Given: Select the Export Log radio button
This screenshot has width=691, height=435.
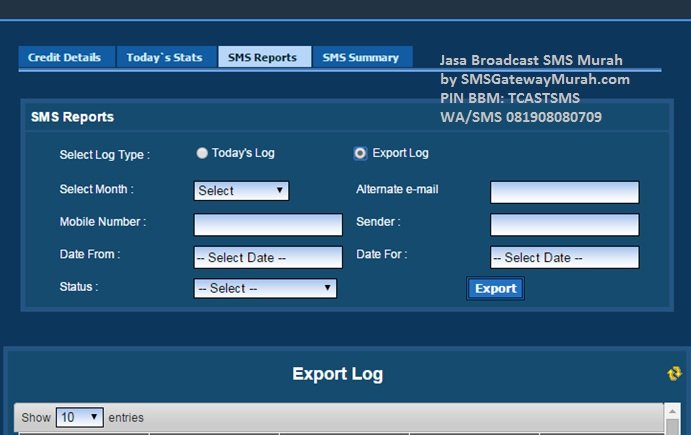Looking at the screenshot, I should click(360, 153).
